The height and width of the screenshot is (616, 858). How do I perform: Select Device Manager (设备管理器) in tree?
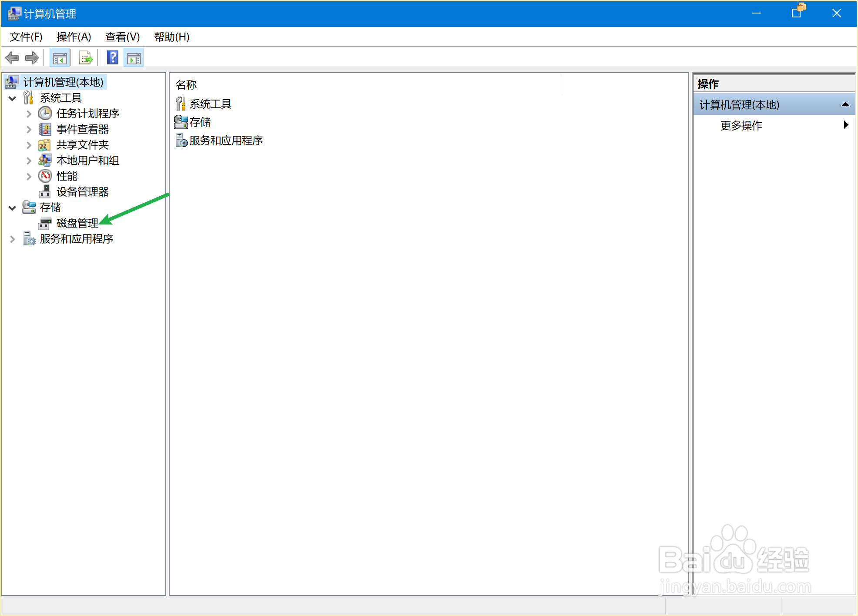[x=82, y=192]
